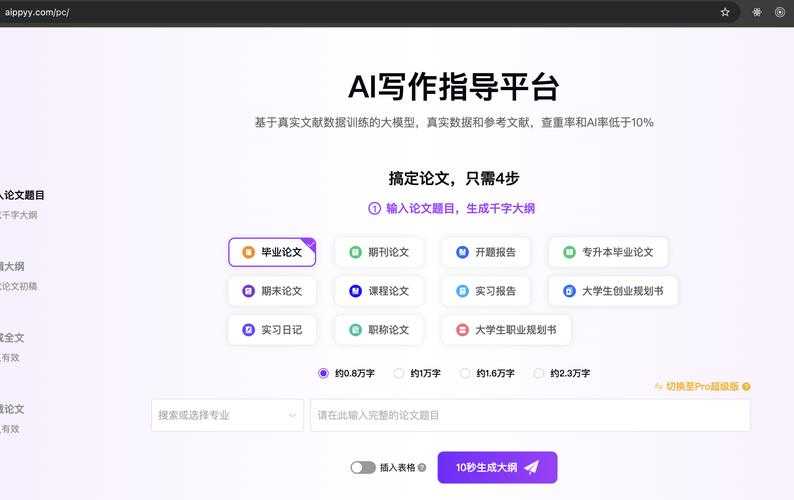Select the 开题报告 document type
This screenshot has width=794, height=500.
(486, 252)
